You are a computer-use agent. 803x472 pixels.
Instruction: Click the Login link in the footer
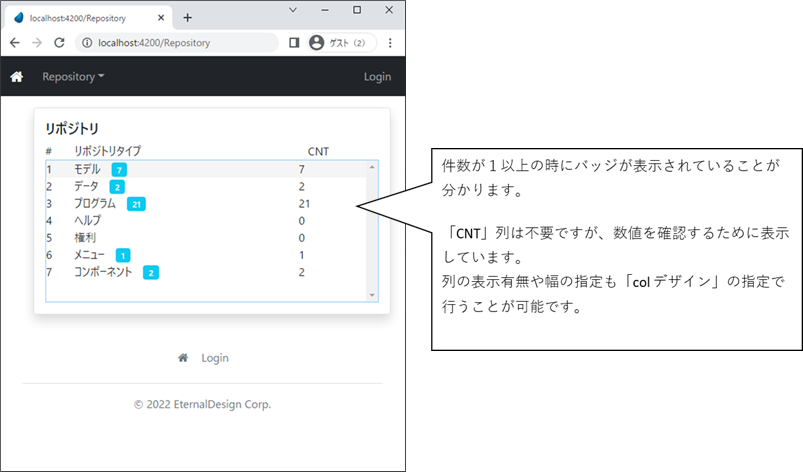click(x=215, y=358)
